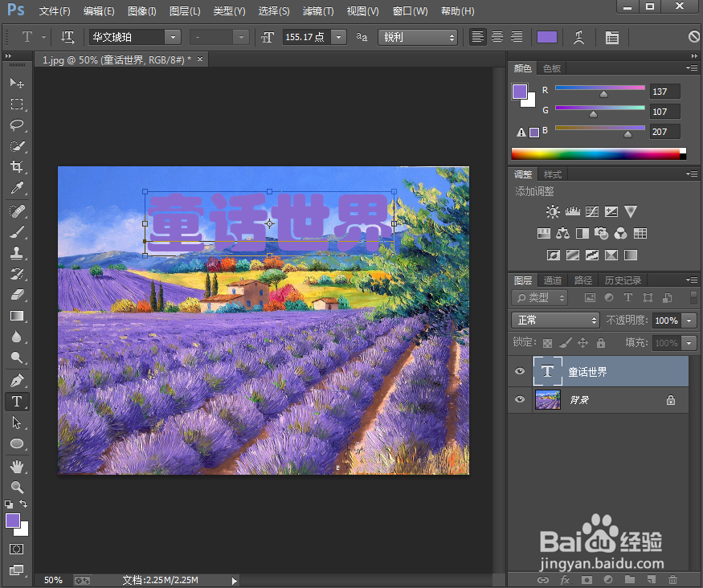Open the font style dropdown

[x=241, y=37]
